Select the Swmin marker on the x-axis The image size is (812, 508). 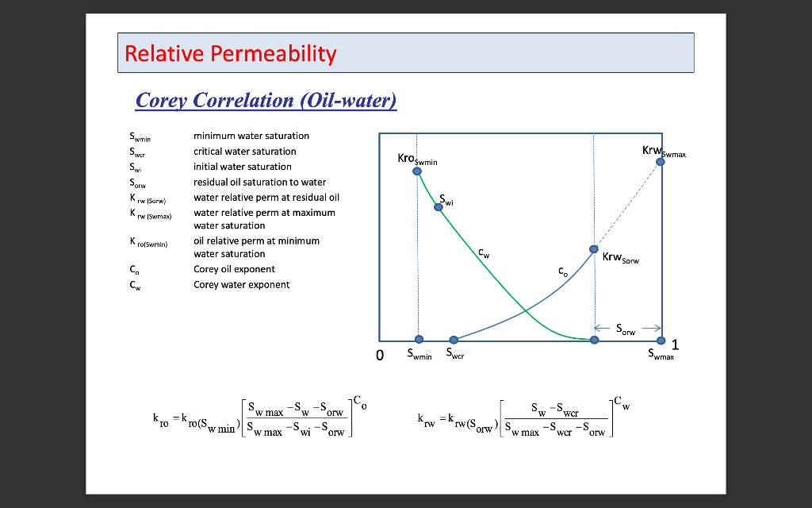419,339
